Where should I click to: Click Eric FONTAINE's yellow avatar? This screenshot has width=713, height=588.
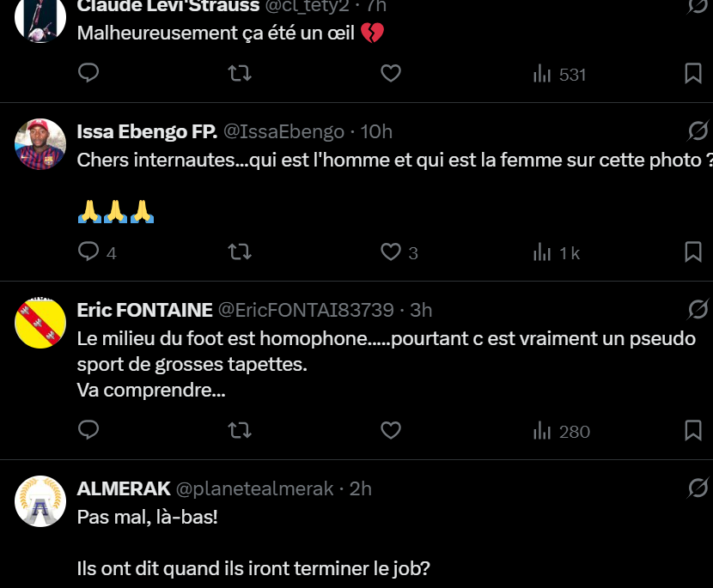pos(41,324)
